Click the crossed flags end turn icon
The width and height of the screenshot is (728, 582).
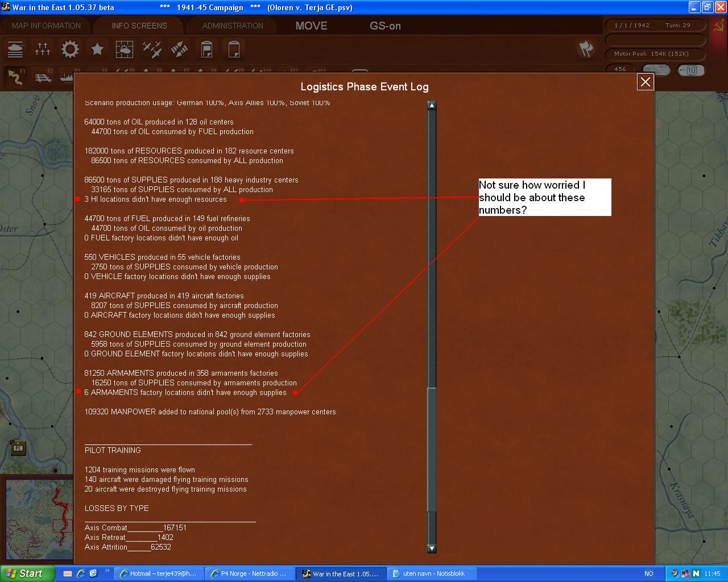pyautogui.click(x=586, y=49)
